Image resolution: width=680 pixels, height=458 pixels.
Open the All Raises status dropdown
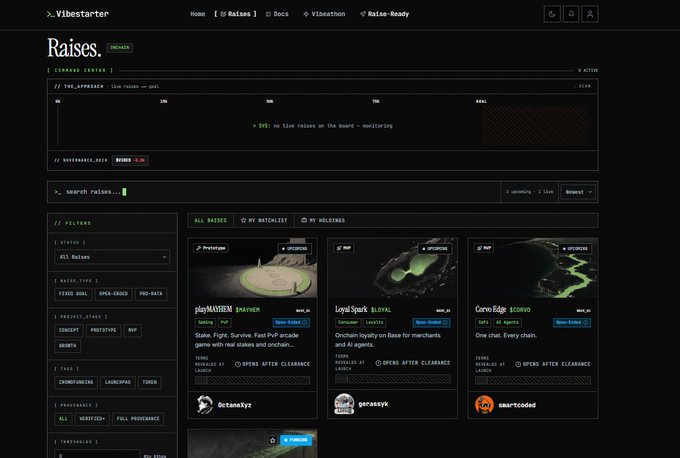112,257
